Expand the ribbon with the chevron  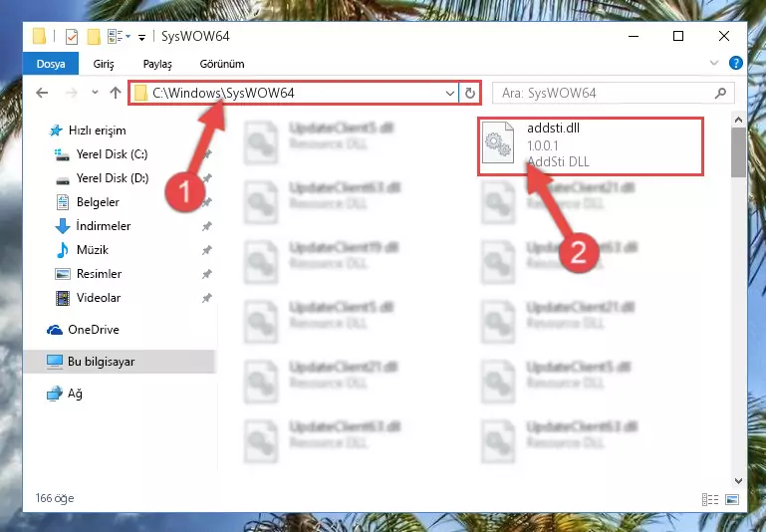tap(714, 63)
